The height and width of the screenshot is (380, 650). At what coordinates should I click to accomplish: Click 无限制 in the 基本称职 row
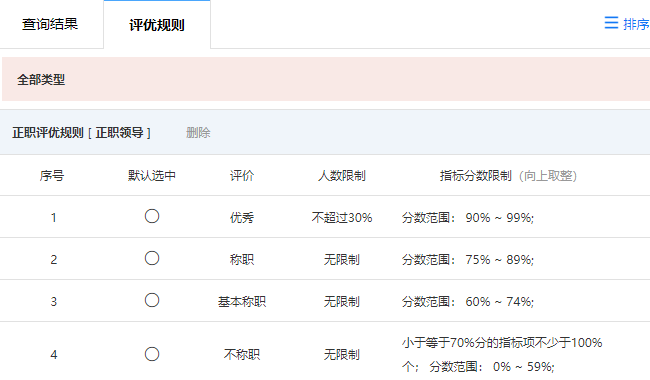coord(342,301)
